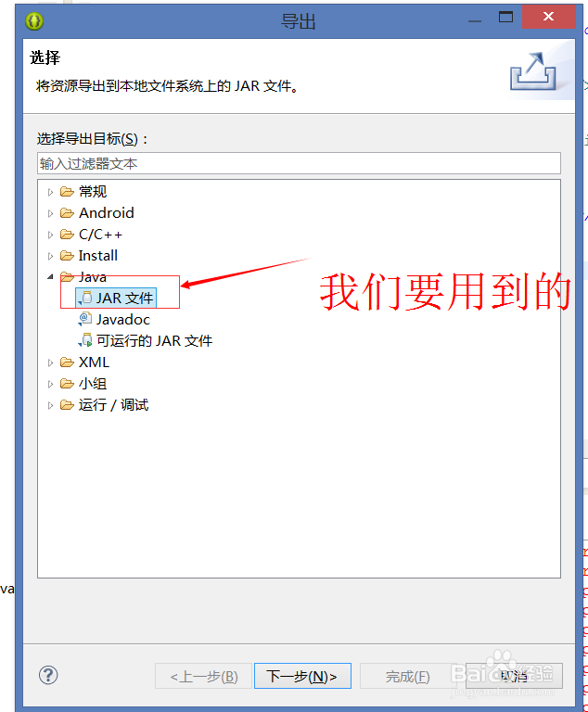Expand the 常规 tree node

pyautogui.click(x=50, y=192)
